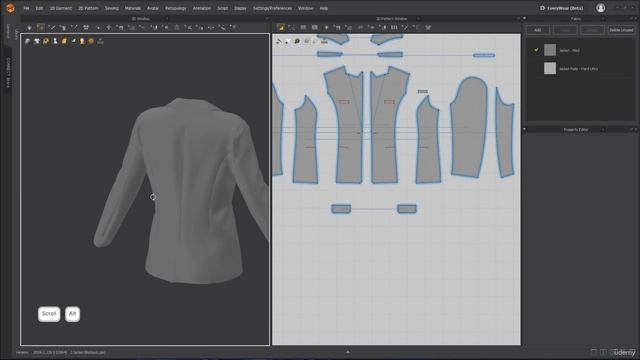The width and height of the screenshot is (640, 360).
Task: Click the yellow round icon in 3D view overlay
Action: [x=91, y=41]
